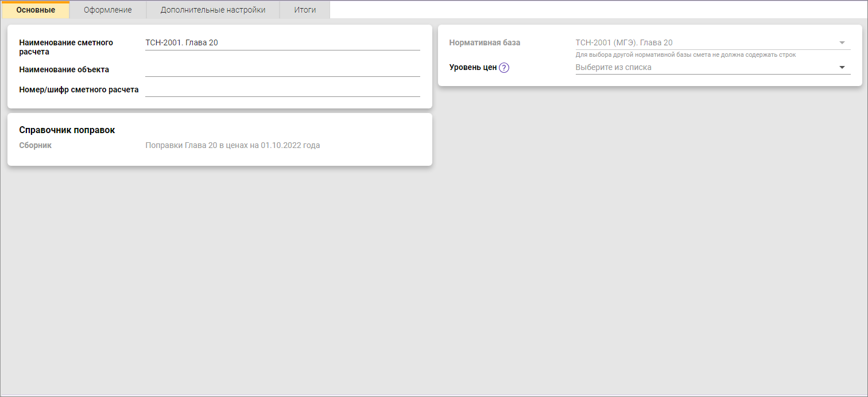
Task: Select the Итоги tab
Action: (305, 10)
